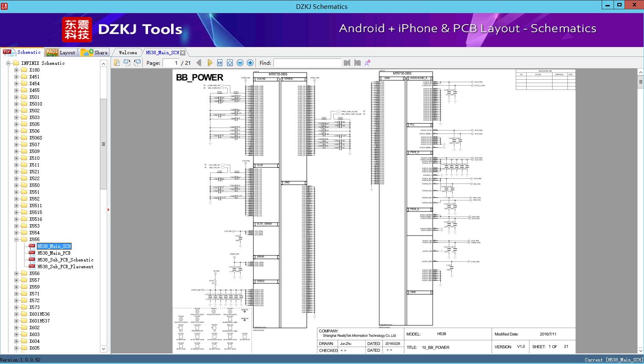Image resolution: width=644 pixels, height=364 pixels.
Task: Click the X573 folder icon
Action: pos(24,307)
